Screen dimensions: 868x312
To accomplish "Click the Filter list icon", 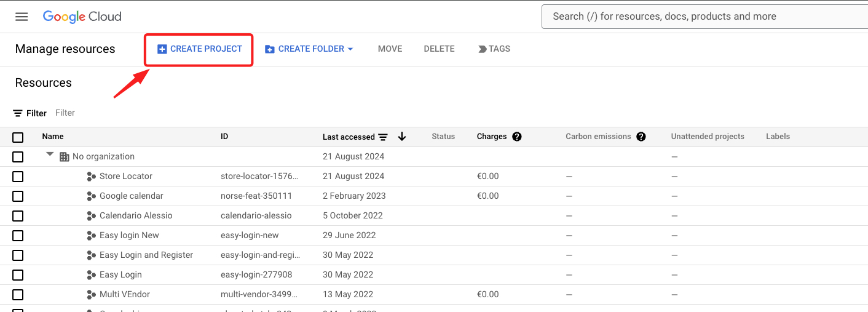I will click(18, 113).
